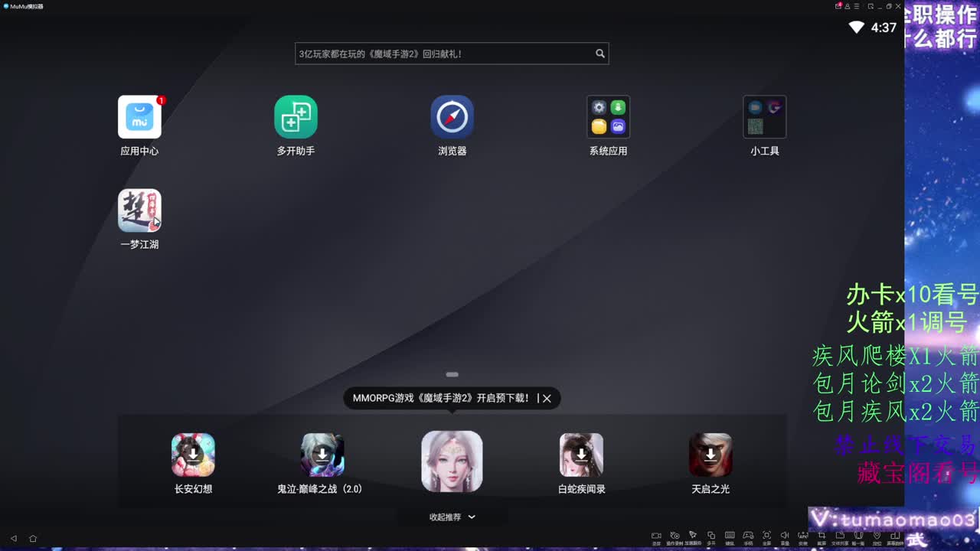Click the search box with 魔域手游2 hint
Screen dimensions: 980x551
pos(452,54)
